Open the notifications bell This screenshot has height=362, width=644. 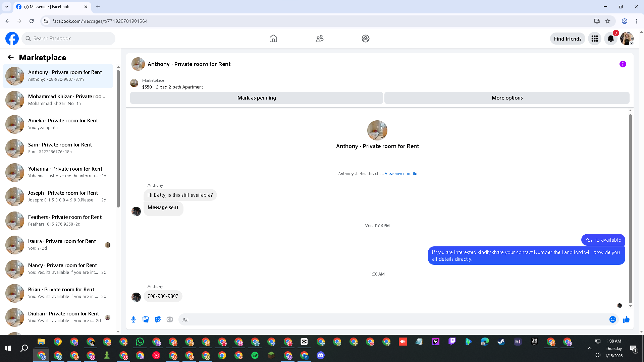611,39
